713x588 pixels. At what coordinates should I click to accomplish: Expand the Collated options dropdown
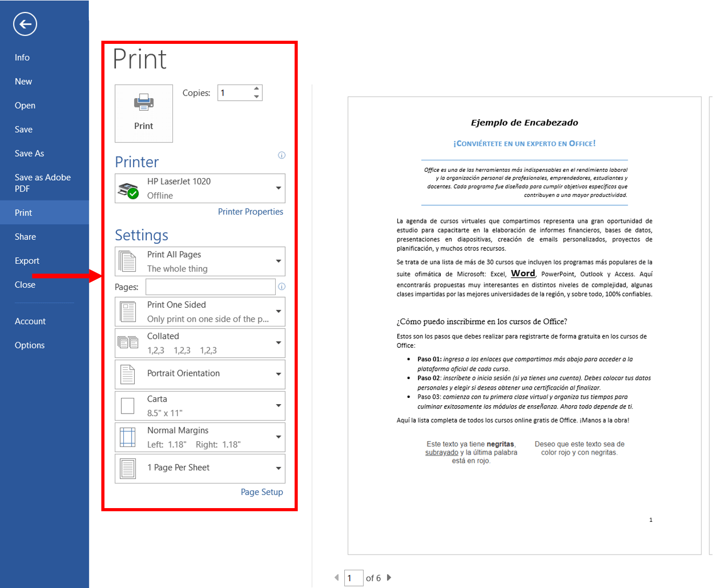(x=200, y=343)
